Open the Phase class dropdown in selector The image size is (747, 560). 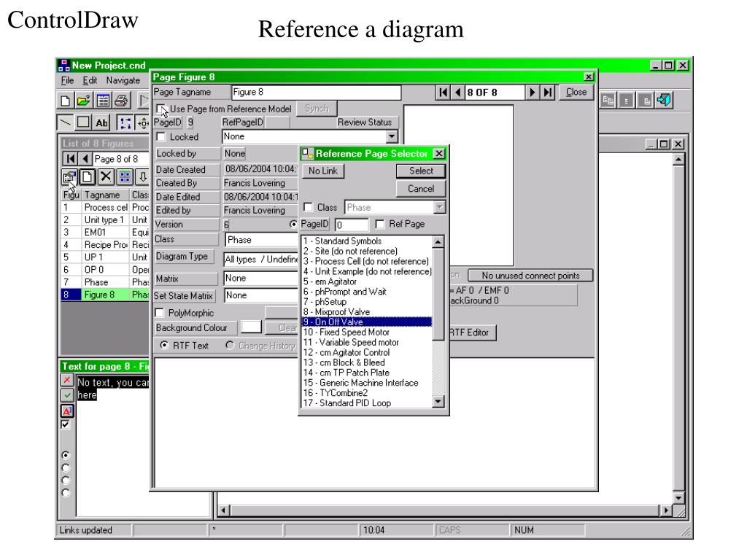[439, 207]
